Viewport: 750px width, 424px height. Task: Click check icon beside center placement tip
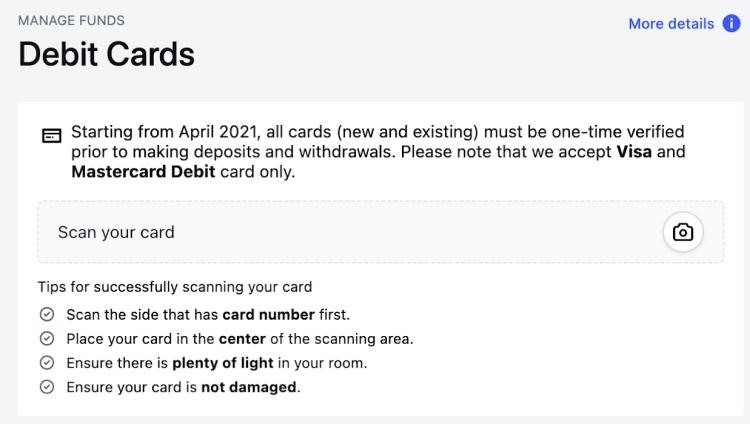point(47,338)
